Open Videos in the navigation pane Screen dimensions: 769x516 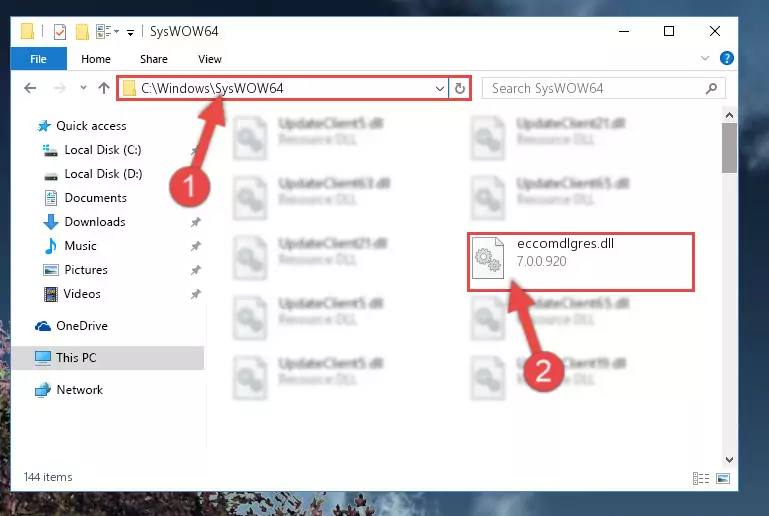[x=82, y=294]
